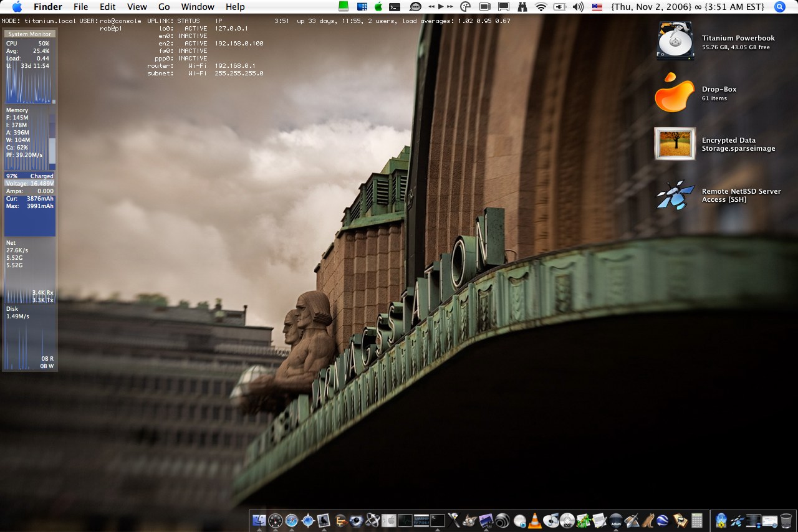The image size is (798, 532).
Task: Select Encrypted Data Storage.sparseimage file
Action: pos(675,144)
